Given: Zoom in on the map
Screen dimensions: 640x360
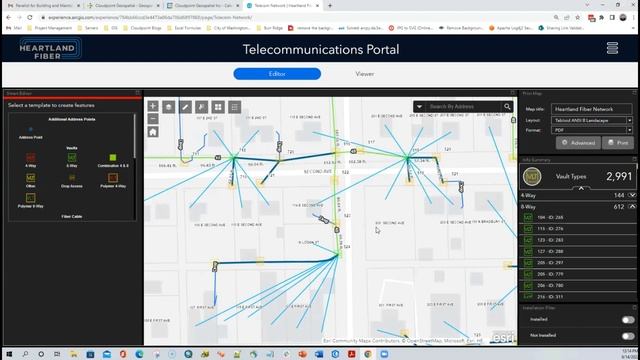Looking at the screenshot, I should point(153,106).
